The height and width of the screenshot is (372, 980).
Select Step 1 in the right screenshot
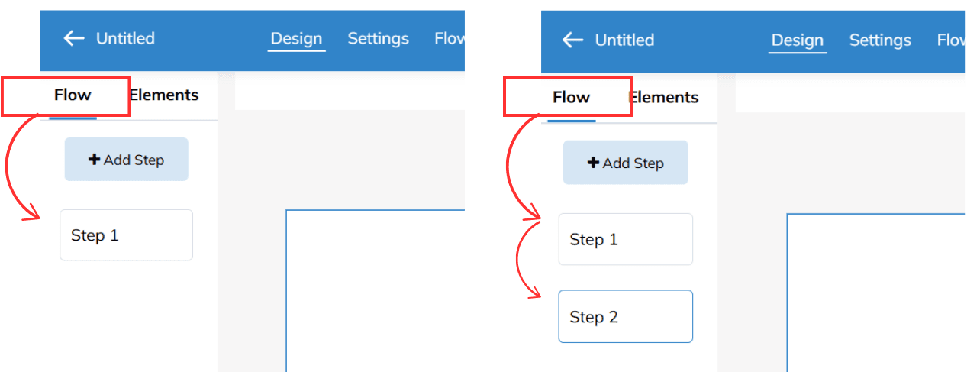tap(625, 239)
